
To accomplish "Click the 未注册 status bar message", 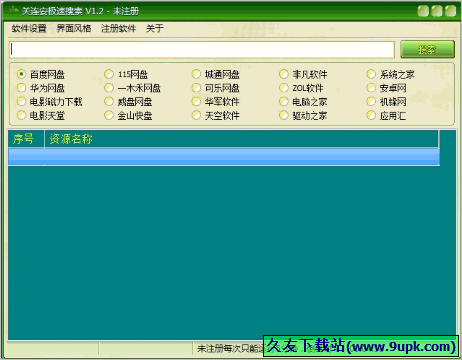I will pos(230,349).
